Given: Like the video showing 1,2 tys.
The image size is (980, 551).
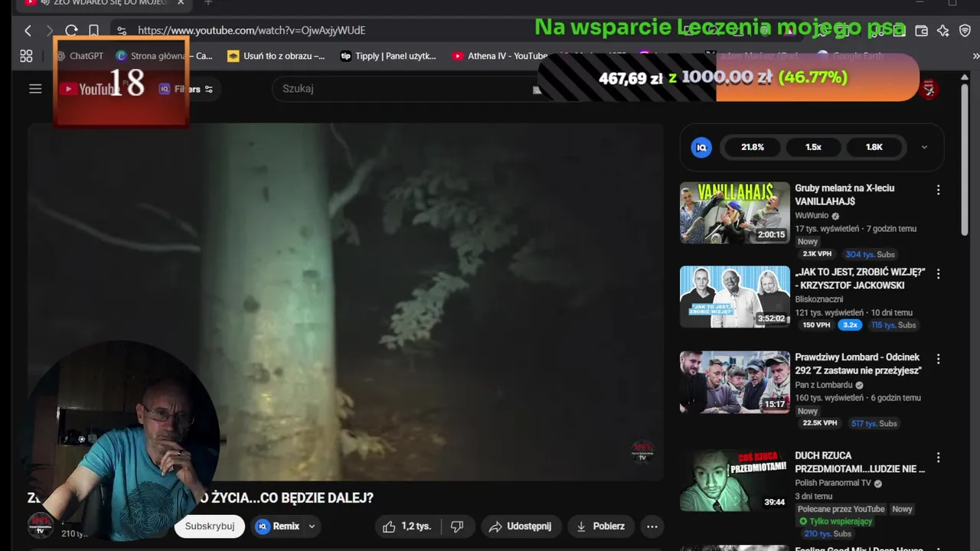Looking at the screenshot, I should point(408,527).
